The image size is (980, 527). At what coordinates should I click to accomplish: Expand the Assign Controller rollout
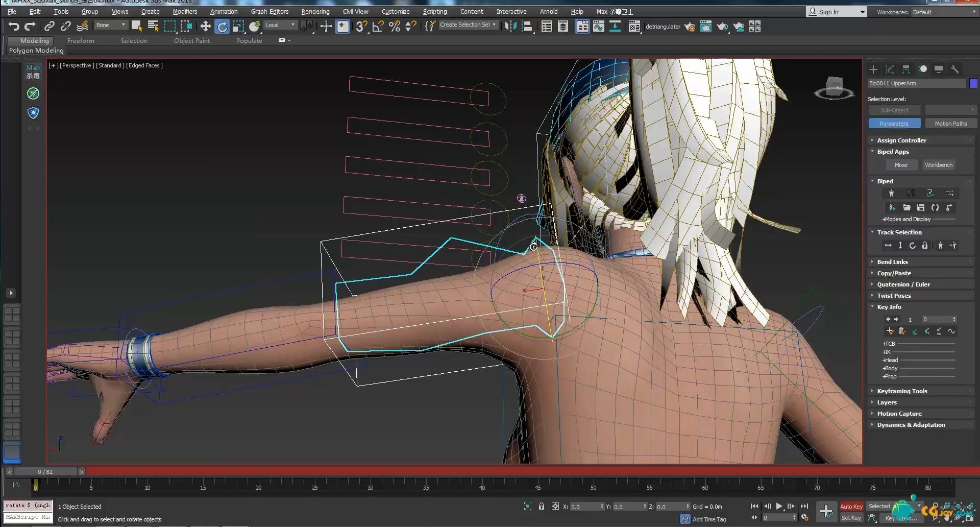coord(921,140)
